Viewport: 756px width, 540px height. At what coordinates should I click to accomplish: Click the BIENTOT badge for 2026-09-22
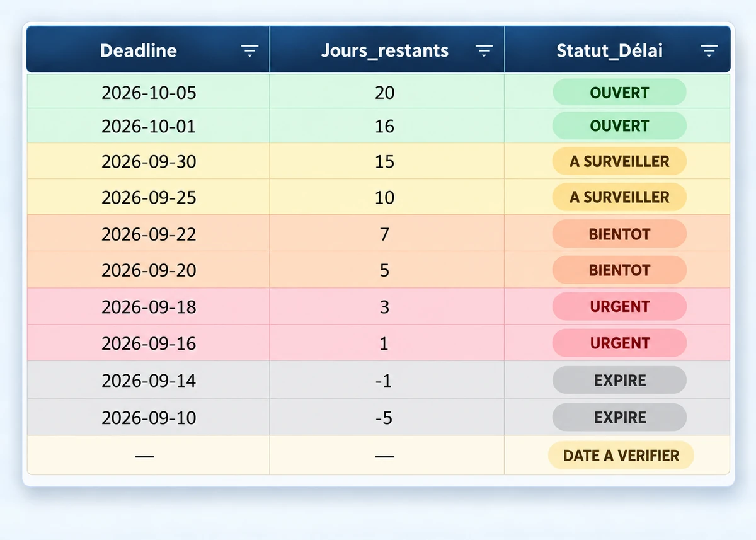(619, 234)
